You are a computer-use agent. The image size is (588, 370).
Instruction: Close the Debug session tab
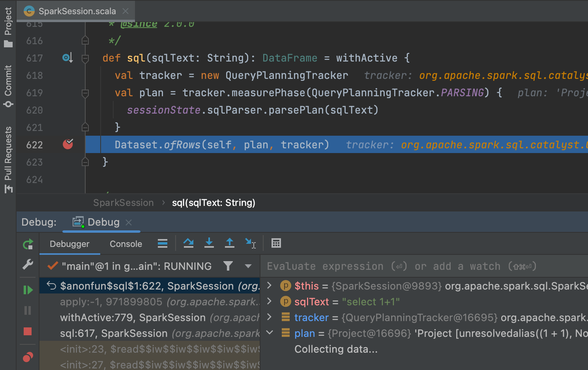pyautogui.click(x=129, y=222)
